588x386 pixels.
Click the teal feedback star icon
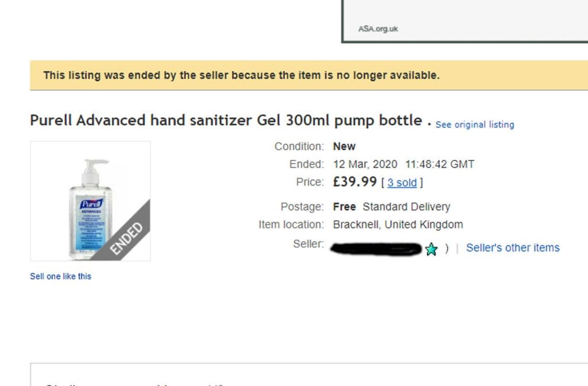[x=431, y=249]
